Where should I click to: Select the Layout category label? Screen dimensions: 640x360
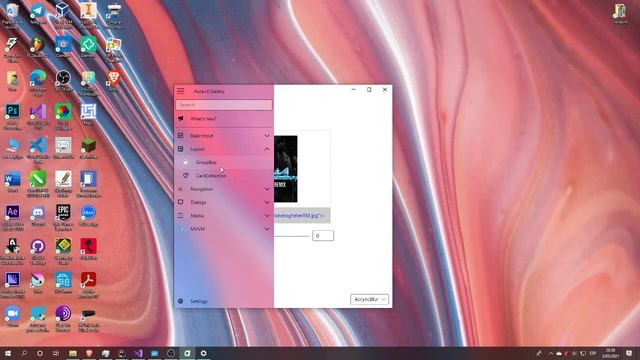coord(197,149)
